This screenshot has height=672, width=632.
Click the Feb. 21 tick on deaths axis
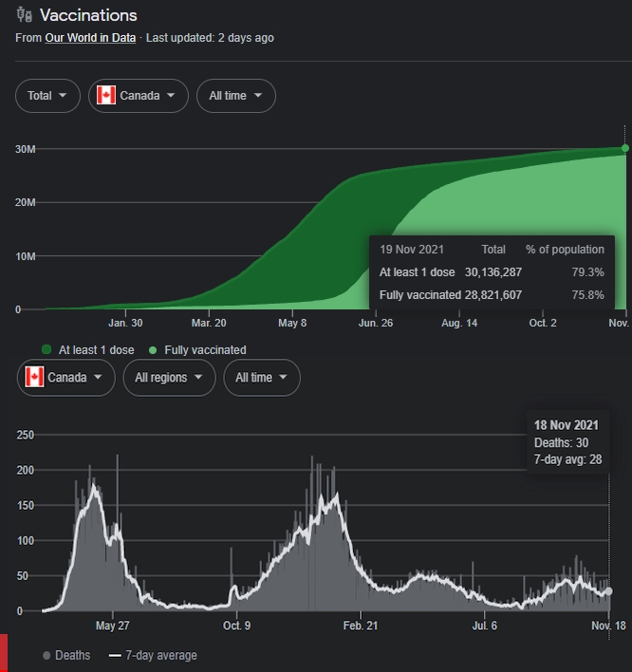tap(361, 625)
